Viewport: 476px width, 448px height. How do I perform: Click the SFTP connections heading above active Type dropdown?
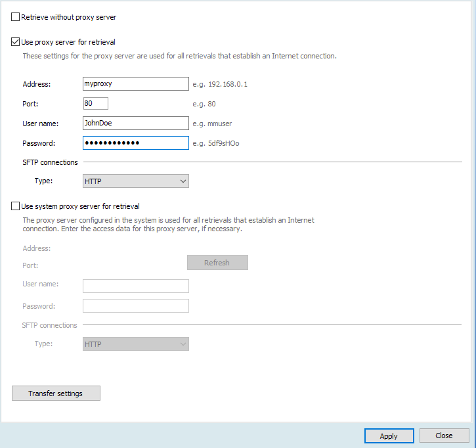(x=50, y=162)
